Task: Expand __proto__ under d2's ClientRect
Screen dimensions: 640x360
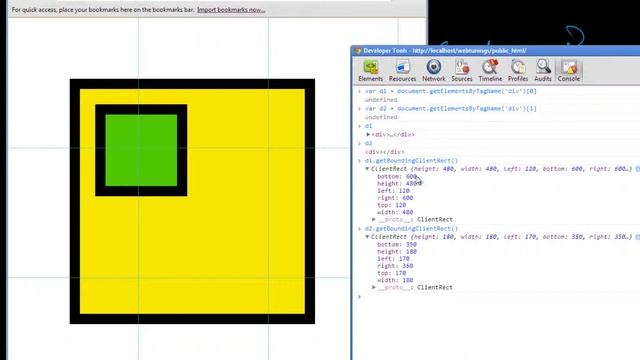Action: pyautogui.click(x=373, y=287)
